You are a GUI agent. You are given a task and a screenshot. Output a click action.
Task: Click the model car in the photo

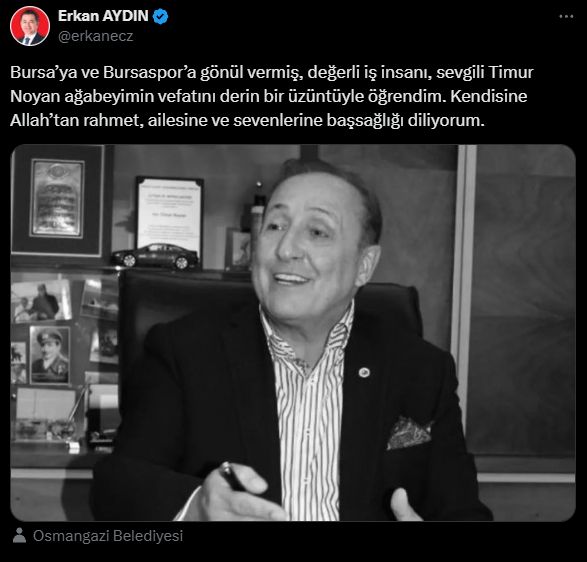[155, 256]
